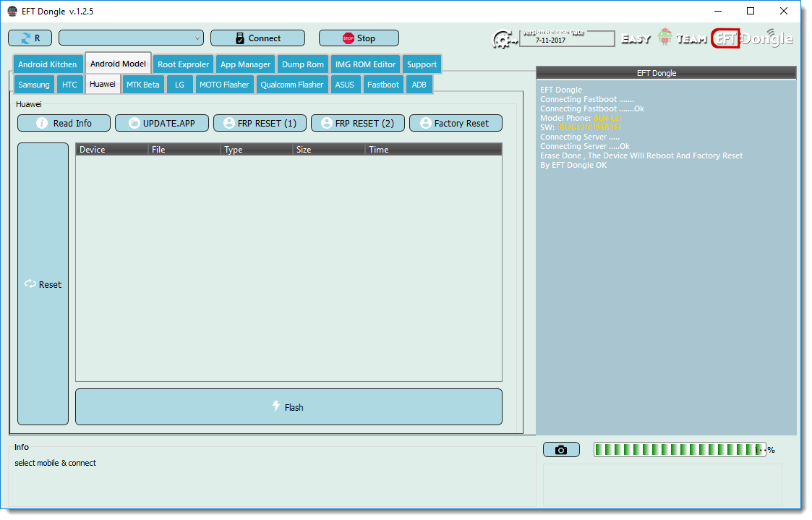
Task: Click the Flash button
Action: pyautogui.click(x=289, y=407)
